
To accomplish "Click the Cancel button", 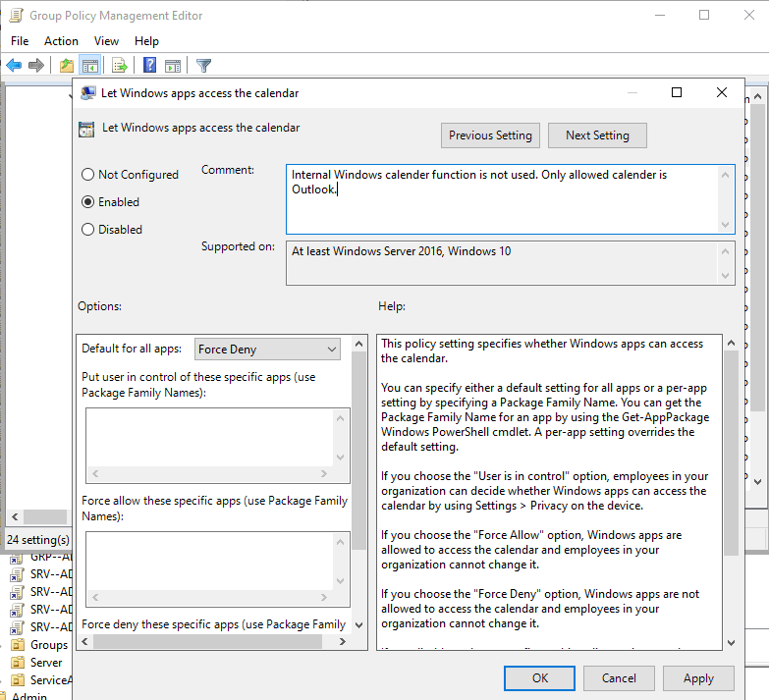I will pyautogui.click(x=619, y=678).
